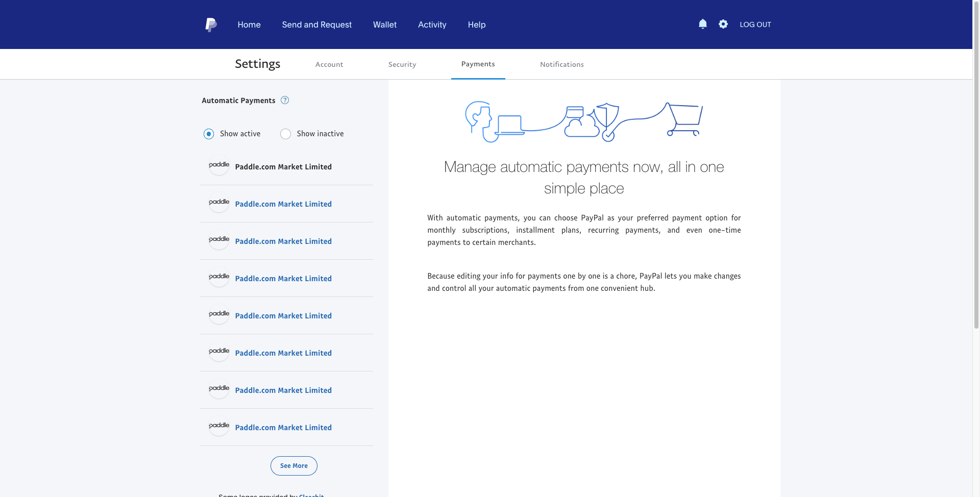Open the Wallet menu item
The image size is (980, 497).
tap(385, 24)
